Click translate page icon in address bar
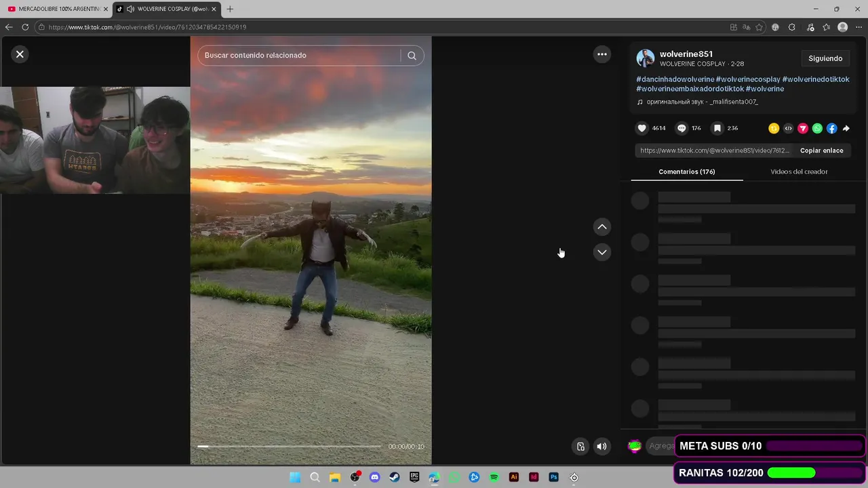The width and height of the screenshot is (868, 488). [746, 27]
